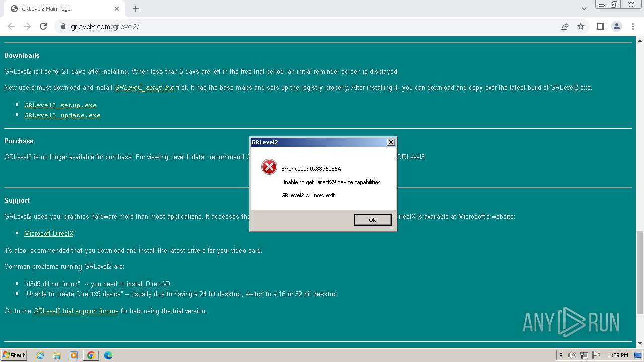The width and height of the screenshot is (644, 362).
Task: Click the red error icon in the dialog
Action: click(269, 167)
